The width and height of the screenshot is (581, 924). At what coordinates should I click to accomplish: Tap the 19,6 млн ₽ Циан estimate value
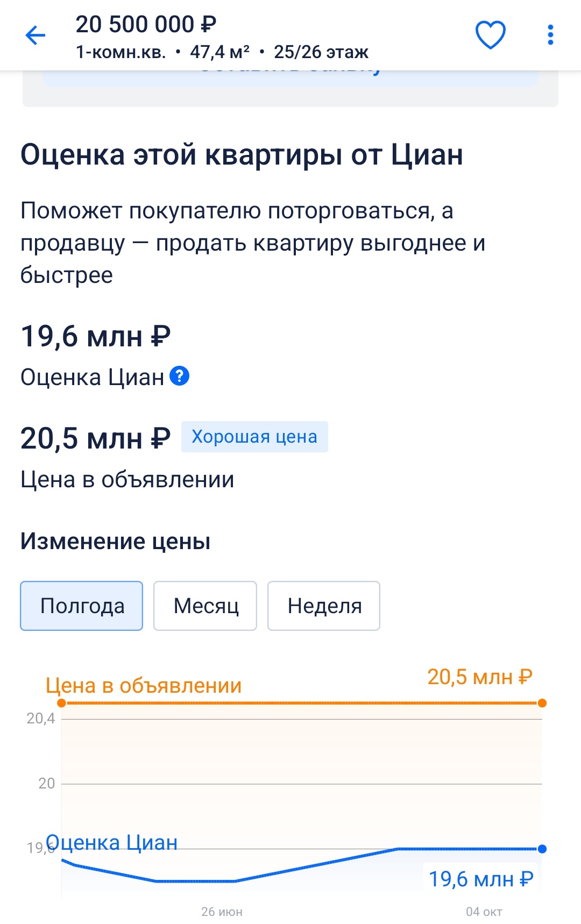(96, 337)
